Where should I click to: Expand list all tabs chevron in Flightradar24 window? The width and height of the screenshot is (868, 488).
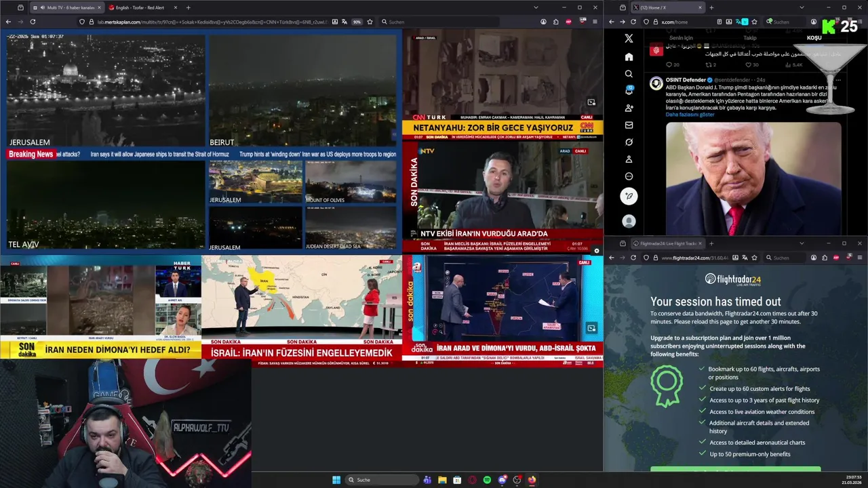point(802,243)
